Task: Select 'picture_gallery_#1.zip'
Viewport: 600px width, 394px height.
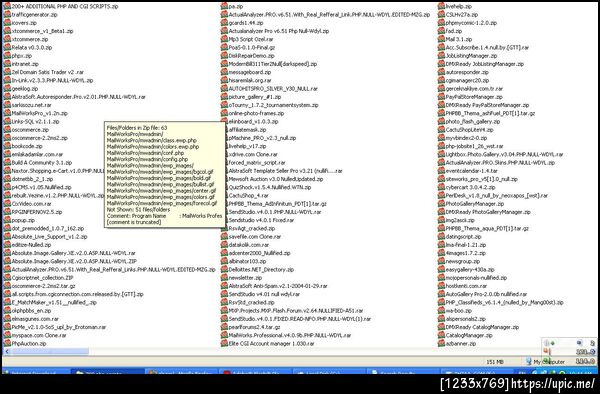Action: pyautogui.click(x=255, y=97)
